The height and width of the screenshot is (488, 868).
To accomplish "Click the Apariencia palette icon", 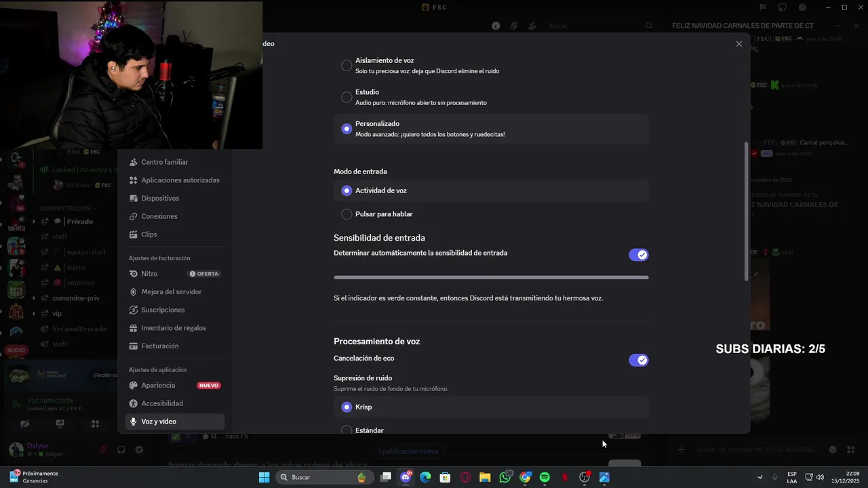I will (134, 385).
